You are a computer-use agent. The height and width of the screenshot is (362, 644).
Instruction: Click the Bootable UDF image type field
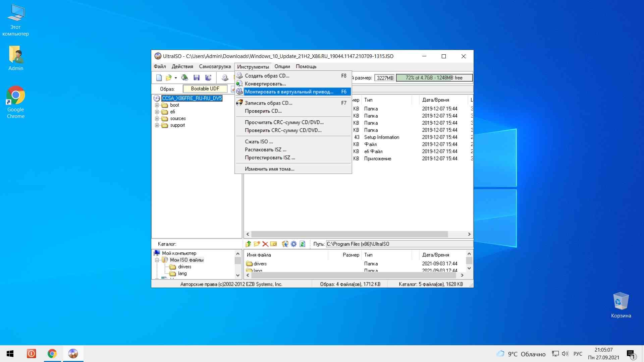205,89
